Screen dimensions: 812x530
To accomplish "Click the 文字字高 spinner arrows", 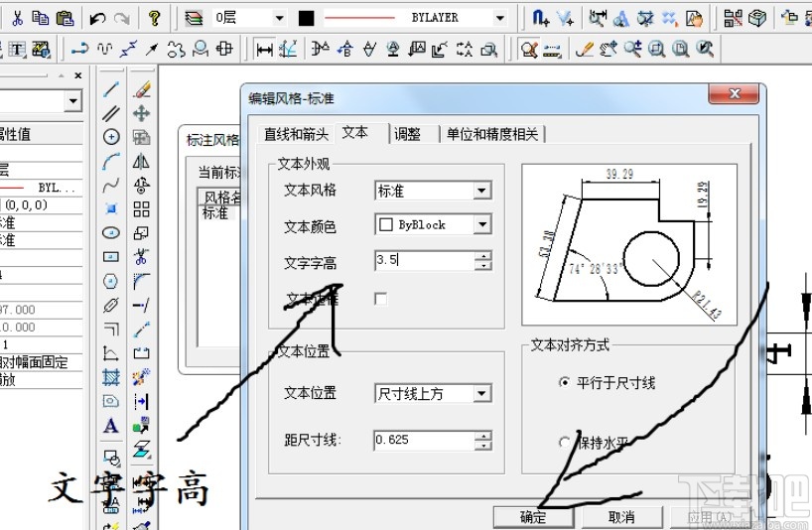I will (482, 260).
